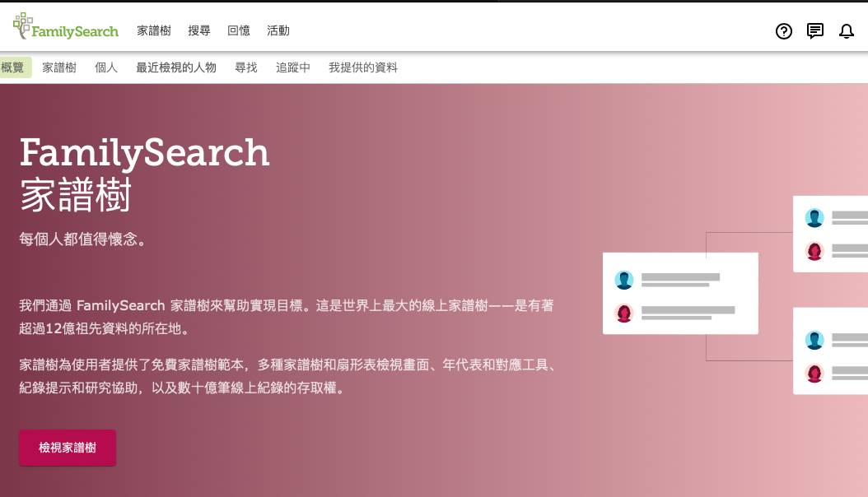This screenshot has height=497, width=868.
Task: Switch to the 追蹤中 tab
Action: coord(293,67)
